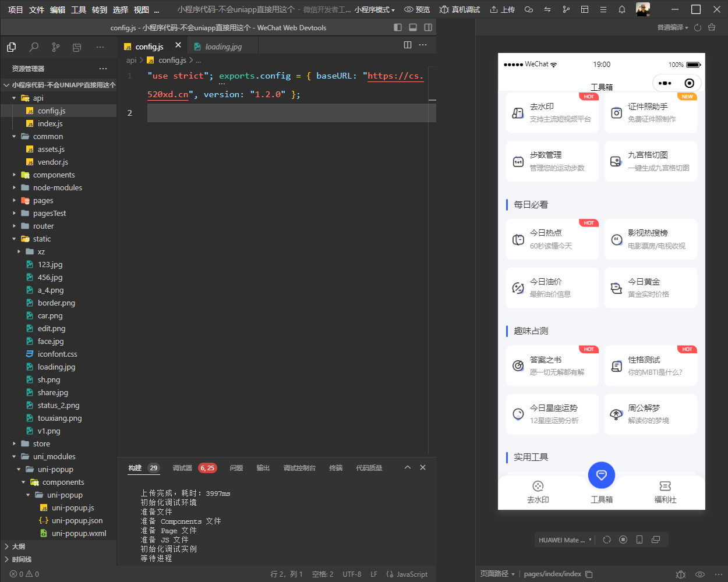The image size is (728, 582).
Task: Open the Explorer files icon in sidebar
Action: 11,47
